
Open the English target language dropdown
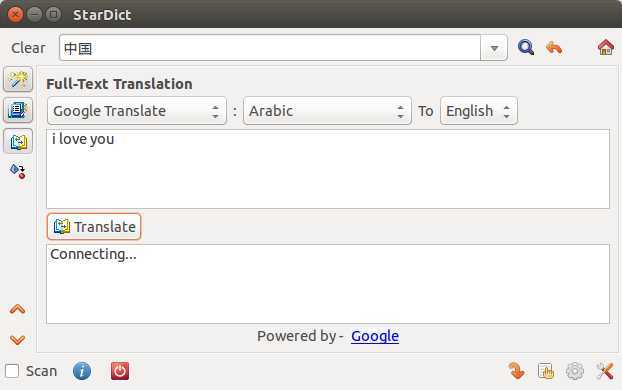point(479,111)
